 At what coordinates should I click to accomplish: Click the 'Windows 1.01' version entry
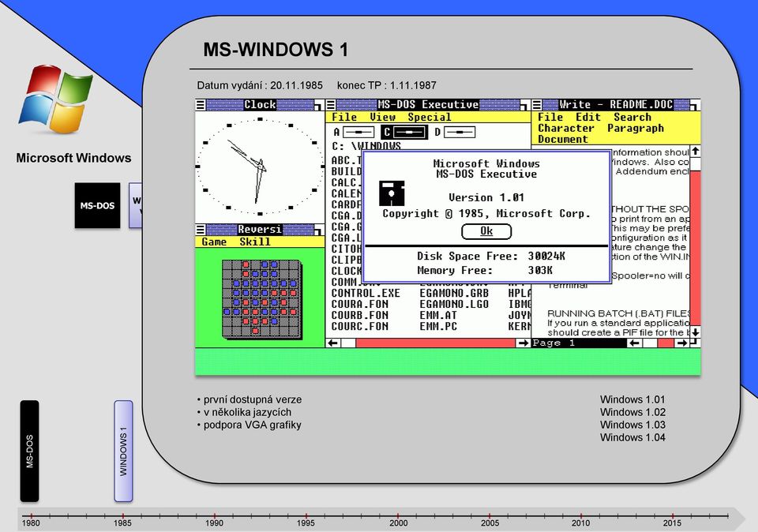632,399
